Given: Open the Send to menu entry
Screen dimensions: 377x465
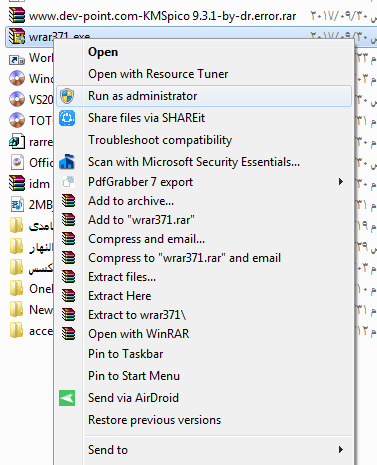Looking at the screenshot, I should pos(204,450).
